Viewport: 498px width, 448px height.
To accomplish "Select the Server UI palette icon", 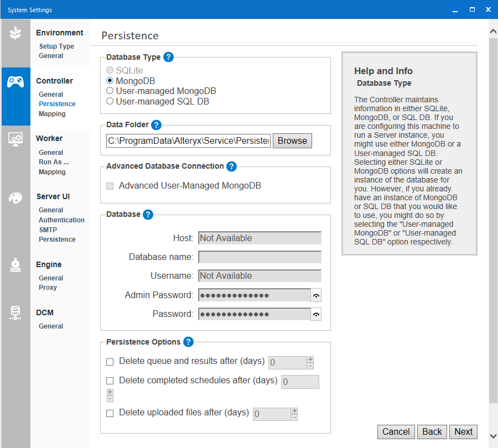I will click(15, 197).
